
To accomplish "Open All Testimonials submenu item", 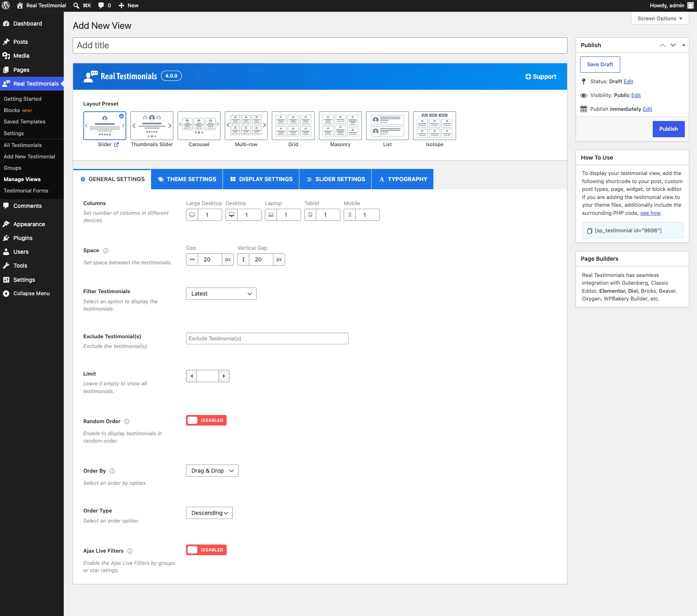I will coord(23,145).
